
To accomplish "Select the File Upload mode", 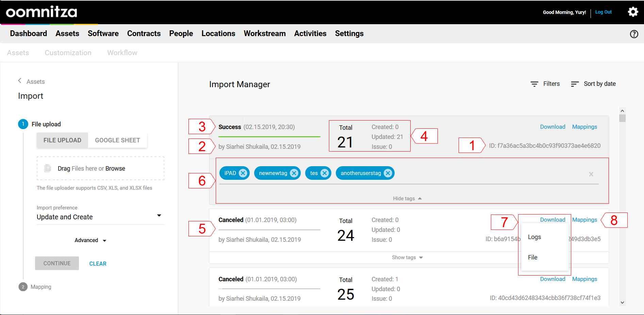I will tap(62, 140).
